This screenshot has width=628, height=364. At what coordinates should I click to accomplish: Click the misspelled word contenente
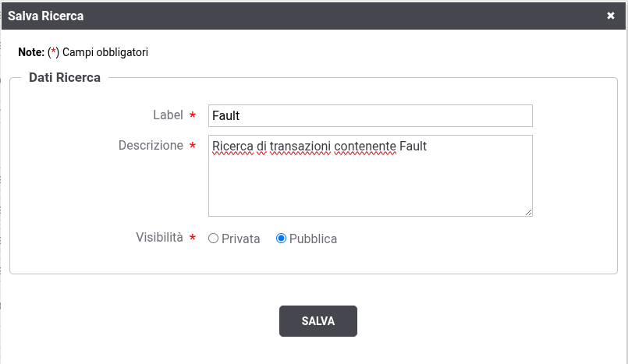click(365, 147)
